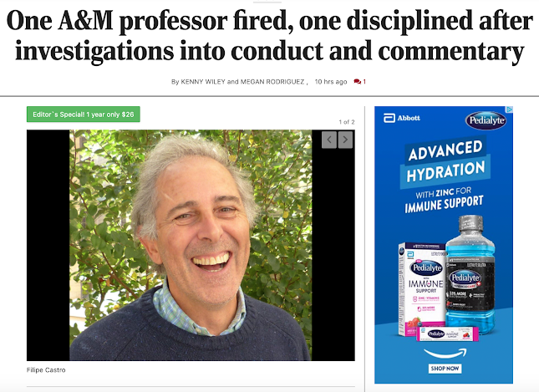Open author Megan Rodriguez's byline link
Viewport: 539px width, 392px height.
point(272,82)
